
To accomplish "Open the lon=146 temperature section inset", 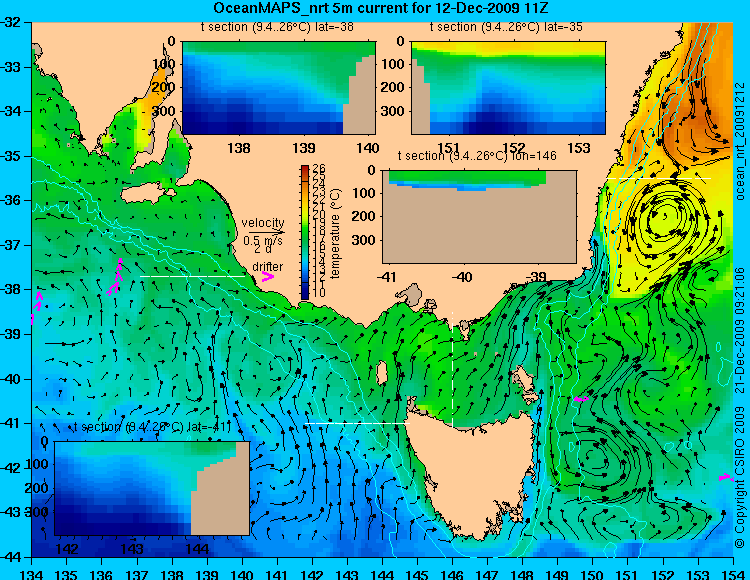I will (479, 217).
